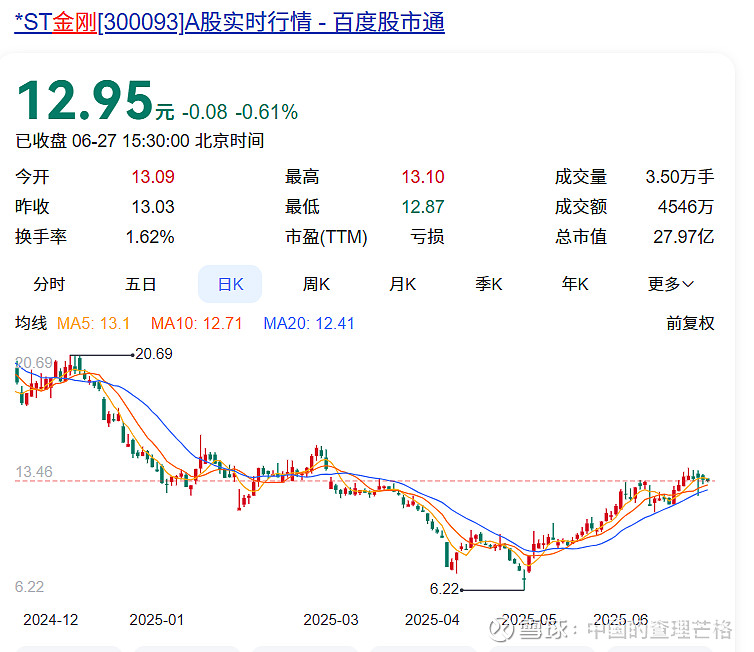Image resolution: width=754 pixels, height=652 pixels.
Task: Switch to the 周K chart tab
Action: tap(316, 284)
